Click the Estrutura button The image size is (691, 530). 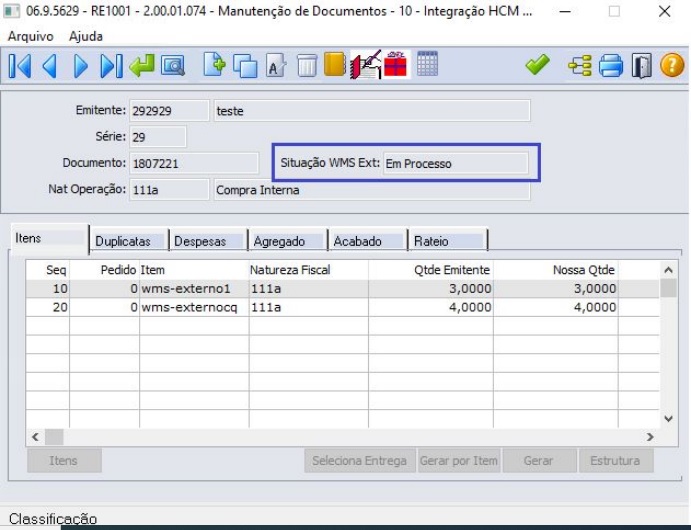(616, 461)
